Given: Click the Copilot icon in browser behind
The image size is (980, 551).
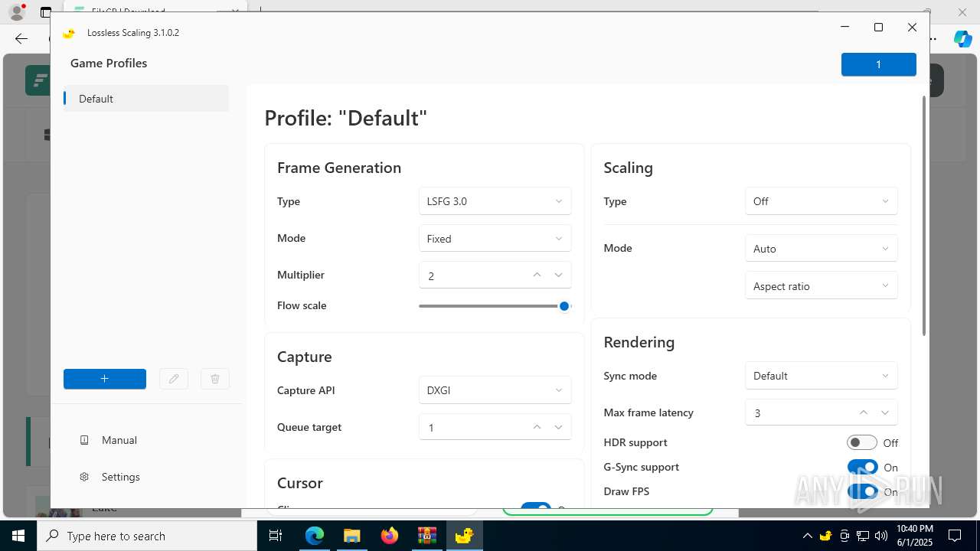Looking at the screenshot, I should (x=962, y=39).
